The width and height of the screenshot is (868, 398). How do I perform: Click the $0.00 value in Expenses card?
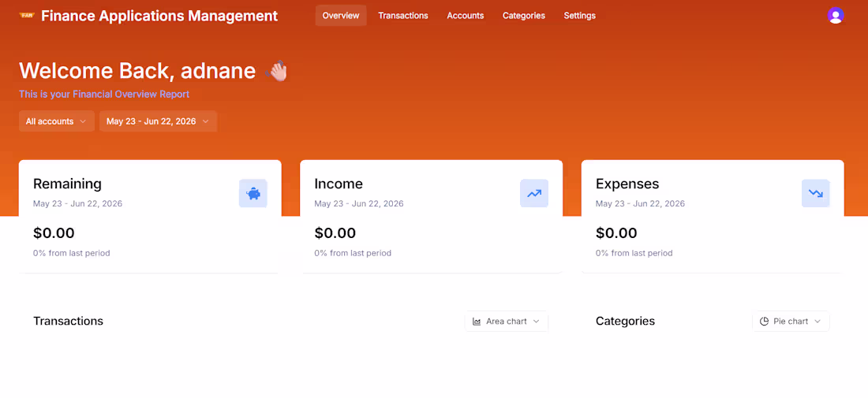(616, 232)
